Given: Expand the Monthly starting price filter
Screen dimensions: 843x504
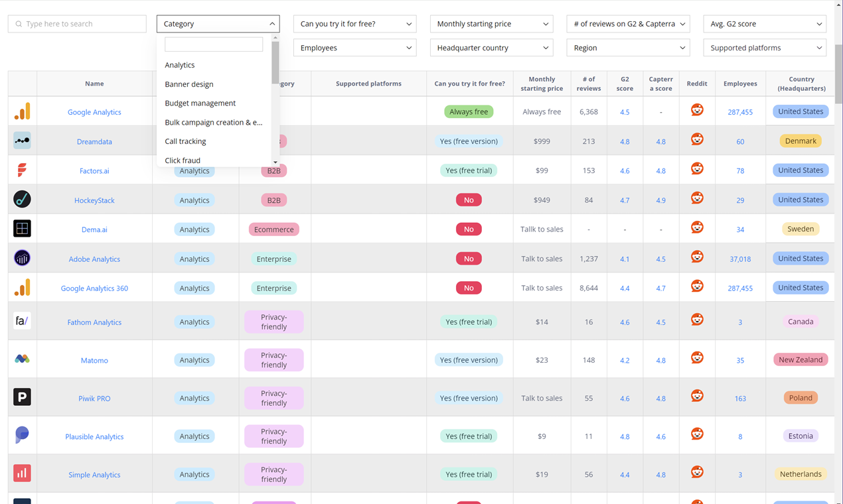Looking at the screenshot, I should click(x=491, y=24).
